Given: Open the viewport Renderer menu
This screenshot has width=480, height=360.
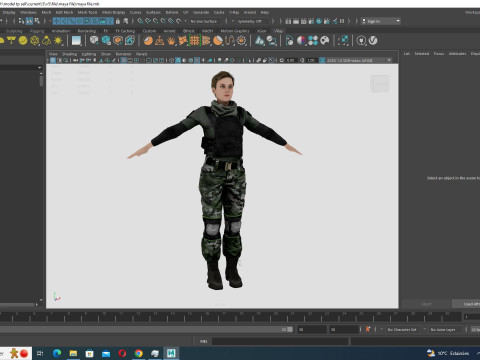Looking at the screenshot, I should tap(123, 54).
